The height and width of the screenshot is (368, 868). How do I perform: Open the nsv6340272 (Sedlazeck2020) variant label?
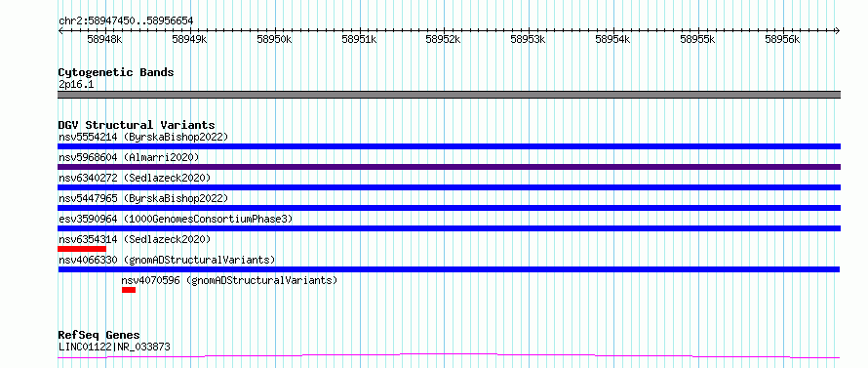click(135, 178)
